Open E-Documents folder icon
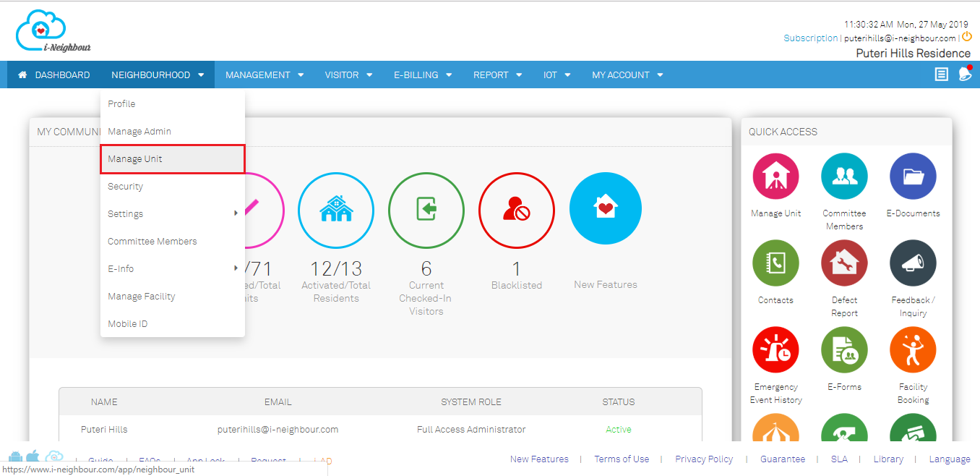 click(913, 177)
